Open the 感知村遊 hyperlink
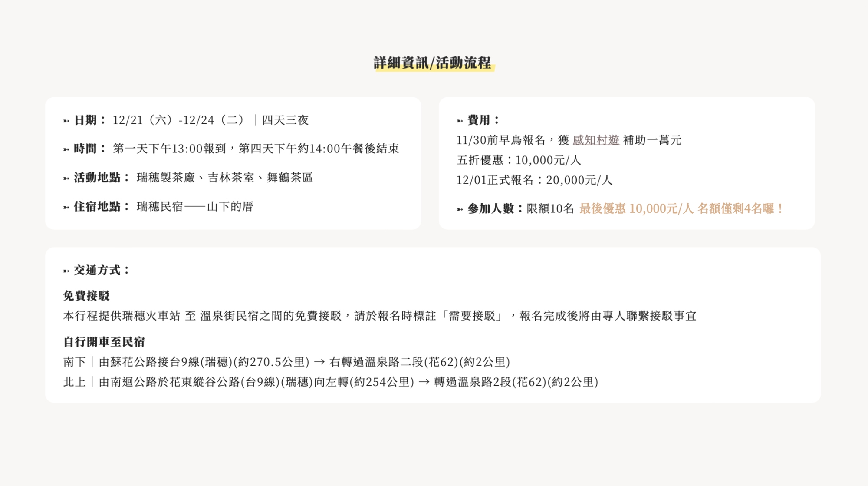The width and height of the screenshot is (868, 486). 595,140
